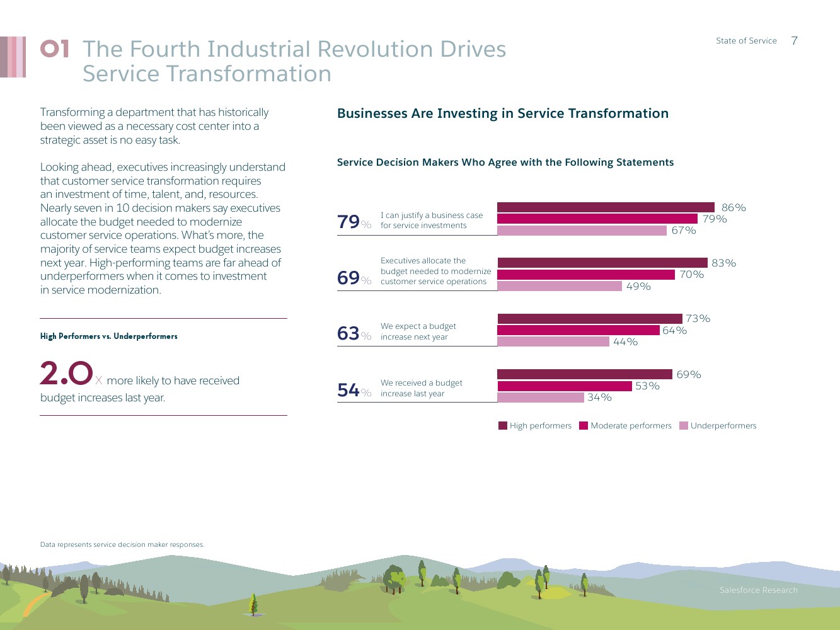
Task: Click the 'Data represents service decision maker' footnote
Action: (x=122, y=544)
